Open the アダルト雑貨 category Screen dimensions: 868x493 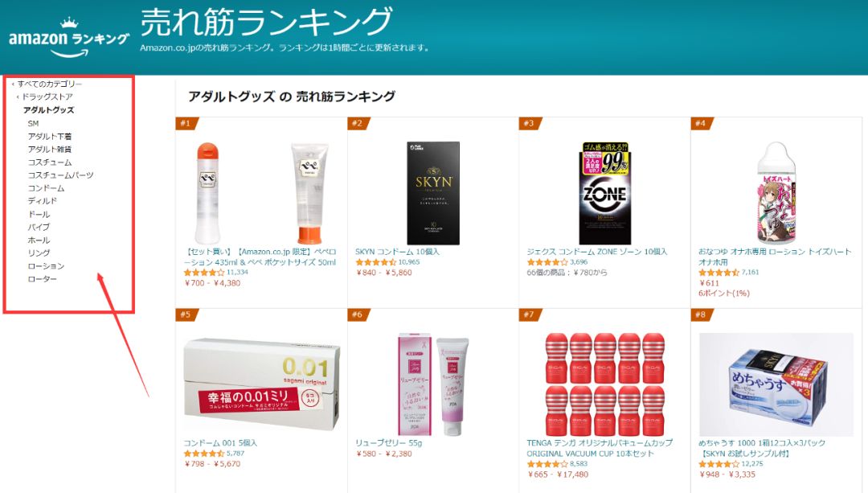tap(49, 150)
